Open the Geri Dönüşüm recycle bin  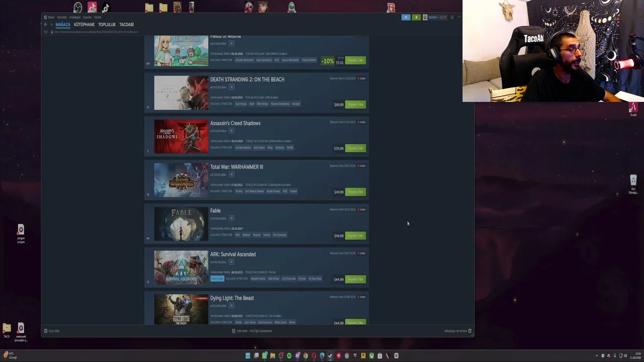click(633, 184)
